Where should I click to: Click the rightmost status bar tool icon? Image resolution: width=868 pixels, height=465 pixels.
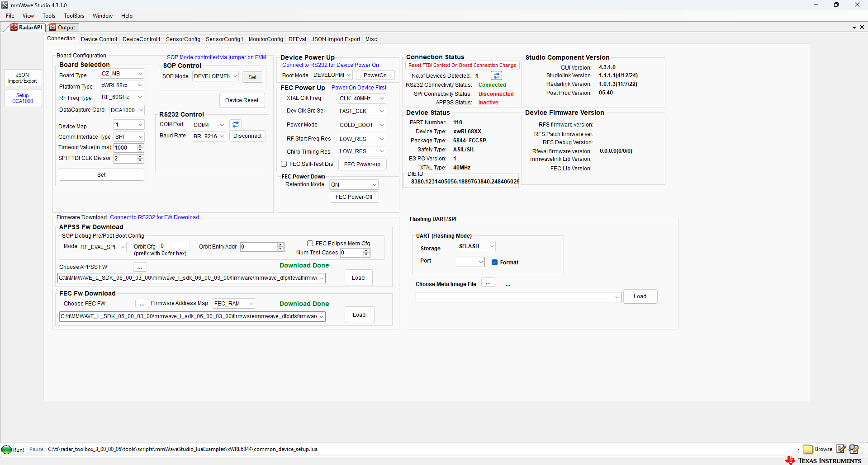pyautogui.click(x=854, y=449)
